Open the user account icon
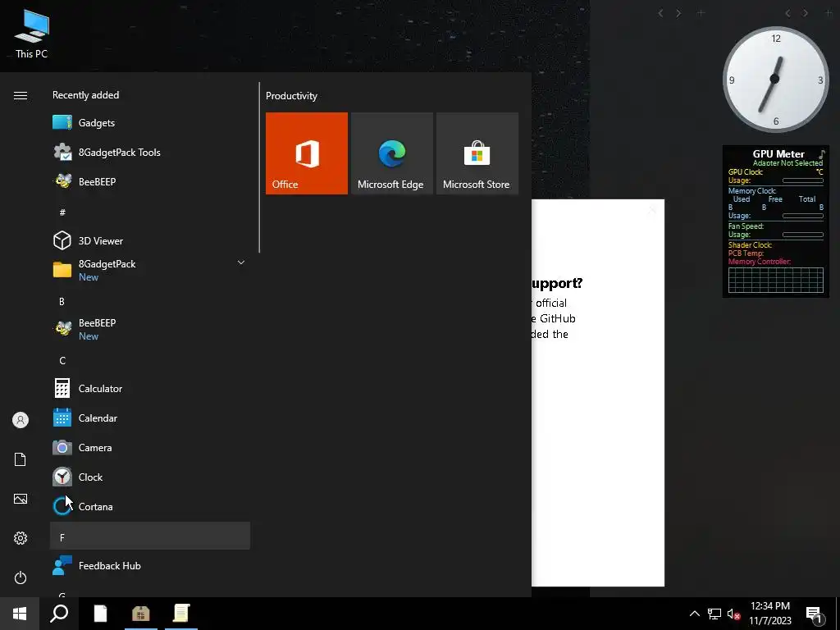Image resolution: width=840 pixels, height=630 pixels. click(21, 420)
